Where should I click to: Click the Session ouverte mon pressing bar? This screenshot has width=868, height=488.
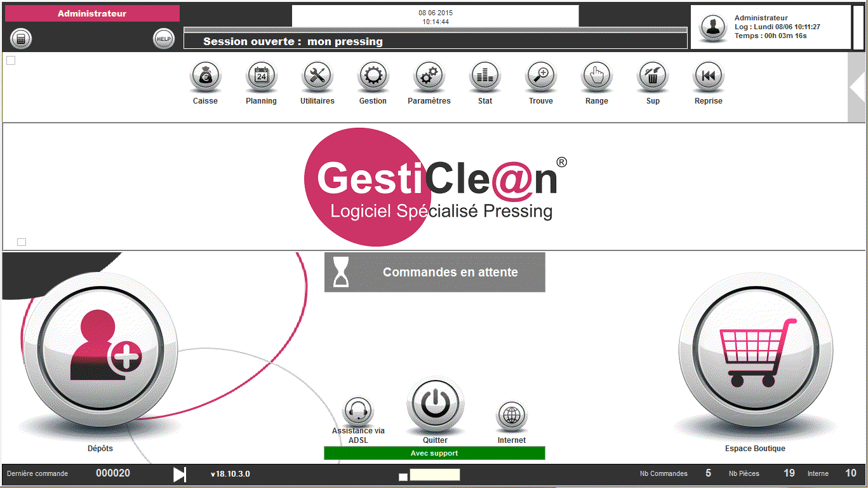436,41
